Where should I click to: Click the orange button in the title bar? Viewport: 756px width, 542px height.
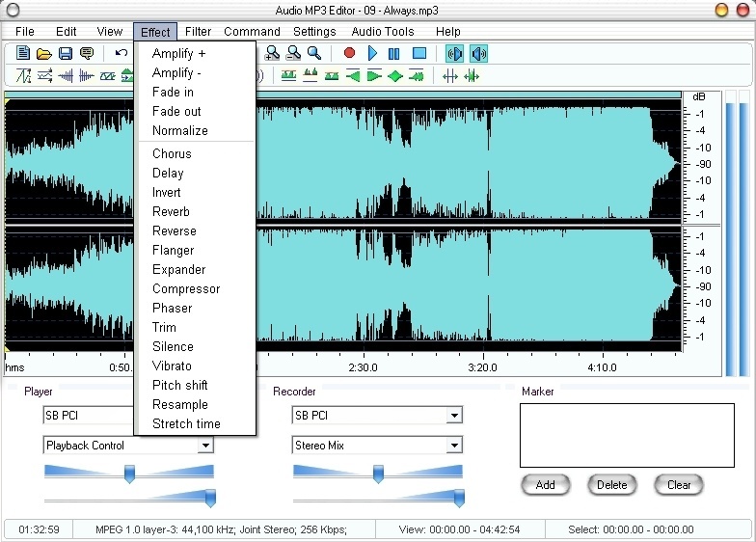point(721,10)
